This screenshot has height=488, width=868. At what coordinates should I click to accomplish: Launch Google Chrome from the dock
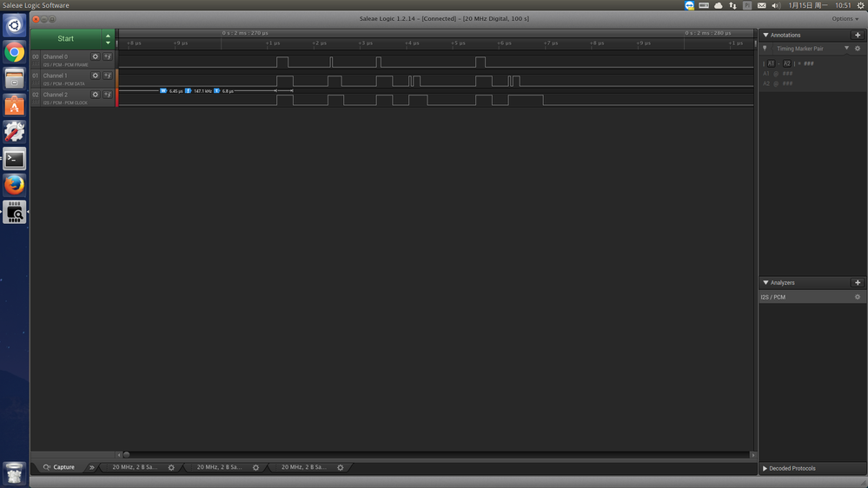coord(15,52)
